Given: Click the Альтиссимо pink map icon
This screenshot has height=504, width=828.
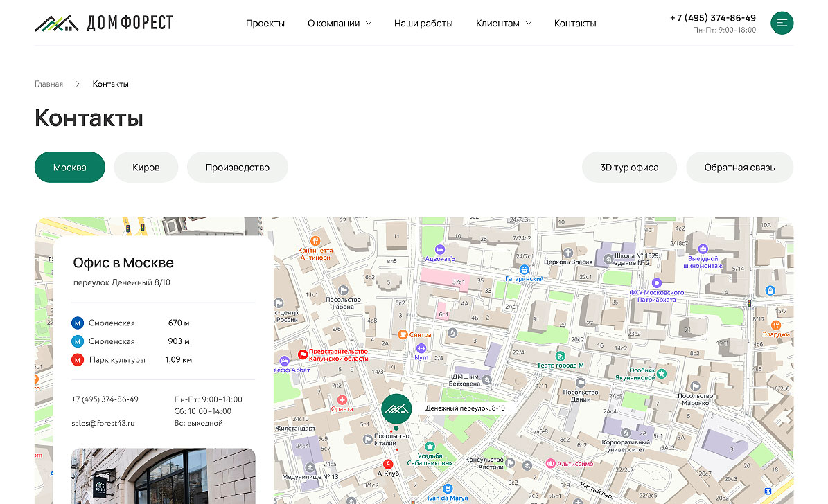Looking at the screenshot, I should [550, 463].
